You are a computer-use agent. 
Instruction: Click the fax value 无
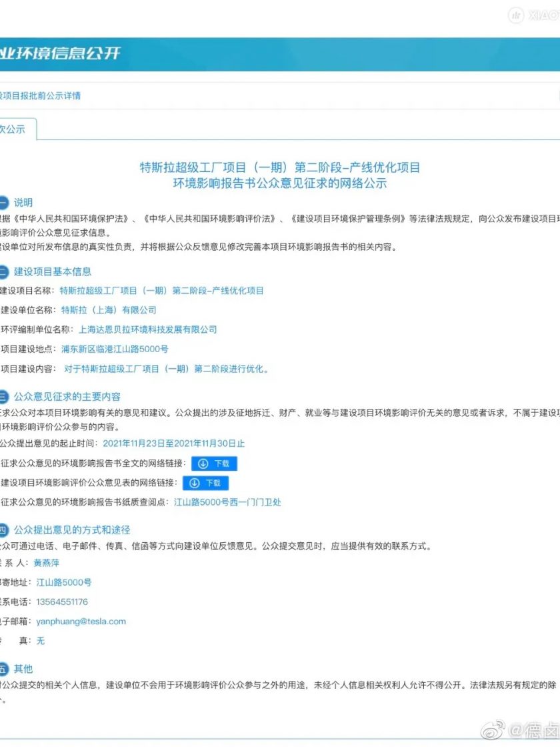point(41,641)
